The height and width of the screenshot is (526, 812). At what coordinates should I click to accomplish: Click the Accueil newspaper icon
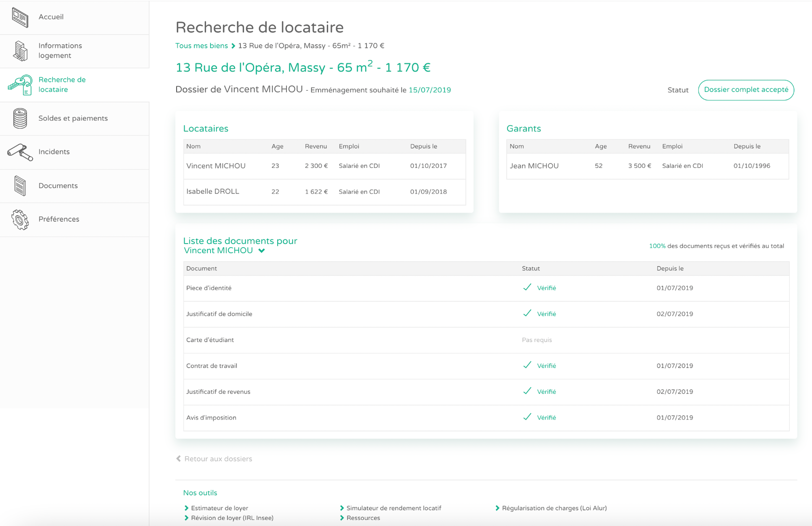[20, 17]
